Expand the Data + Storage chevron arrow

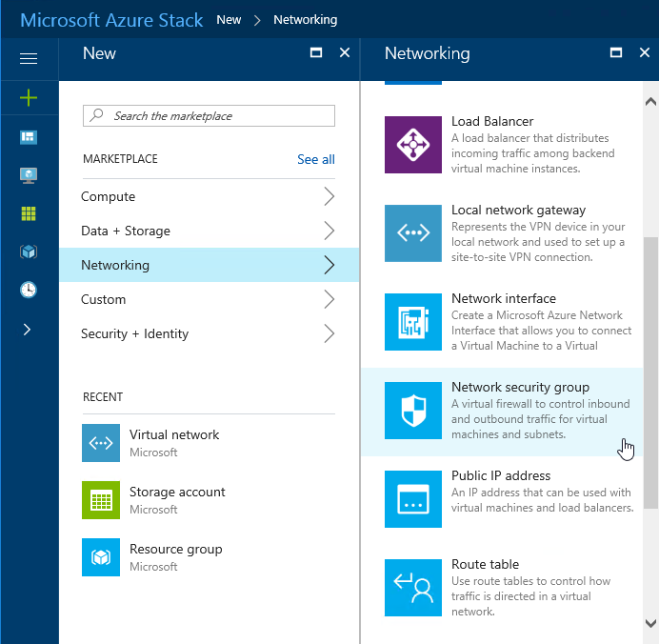coord(329,231)
